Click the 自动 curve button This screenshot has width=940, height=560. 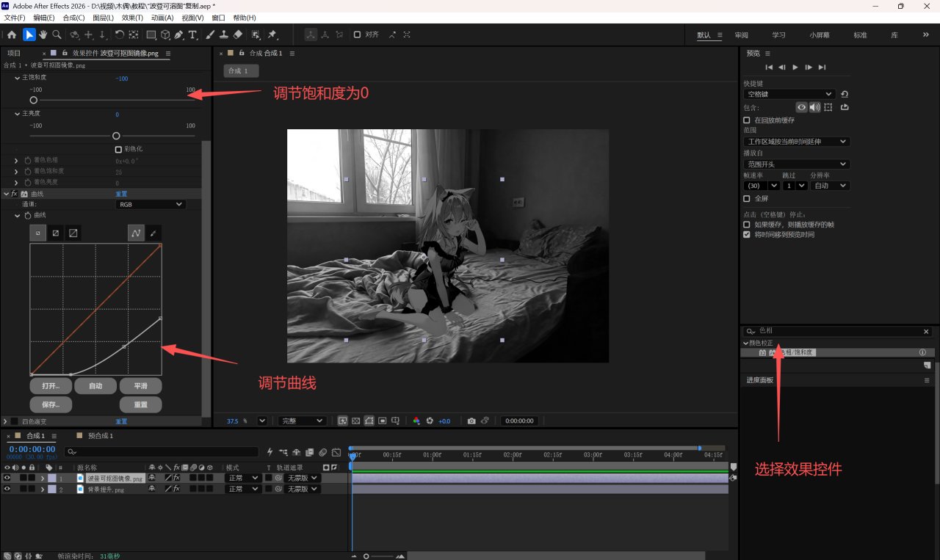click(x=95, y=385)
